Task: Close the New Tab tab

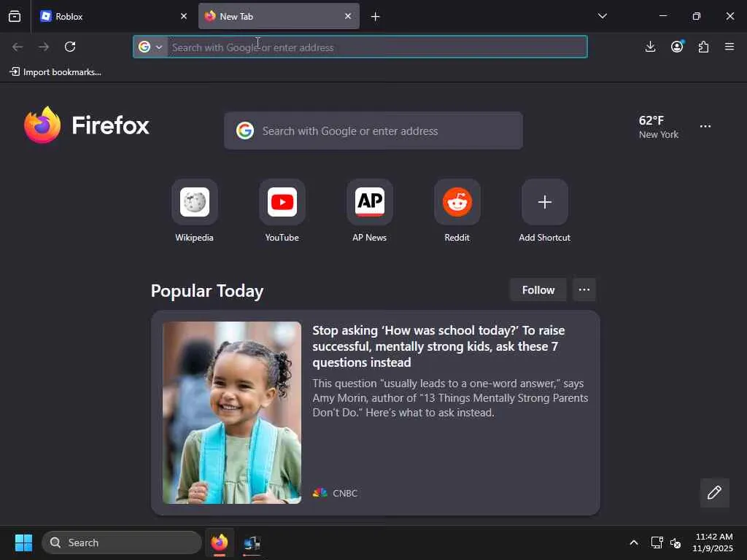Action: (348, 16)
